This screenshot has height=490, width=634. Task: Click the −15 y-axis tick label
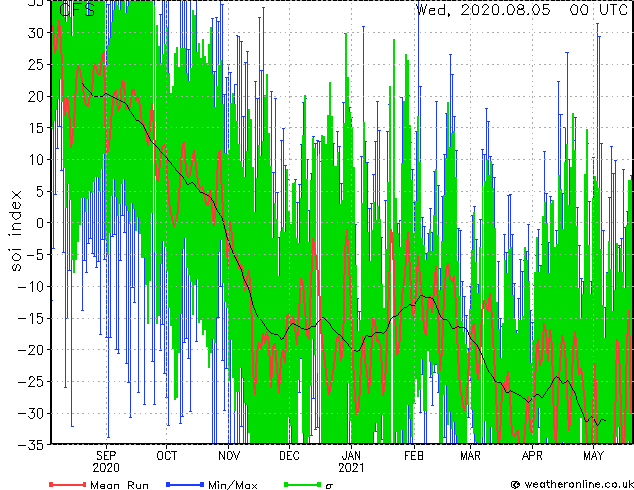pos(31,318)
